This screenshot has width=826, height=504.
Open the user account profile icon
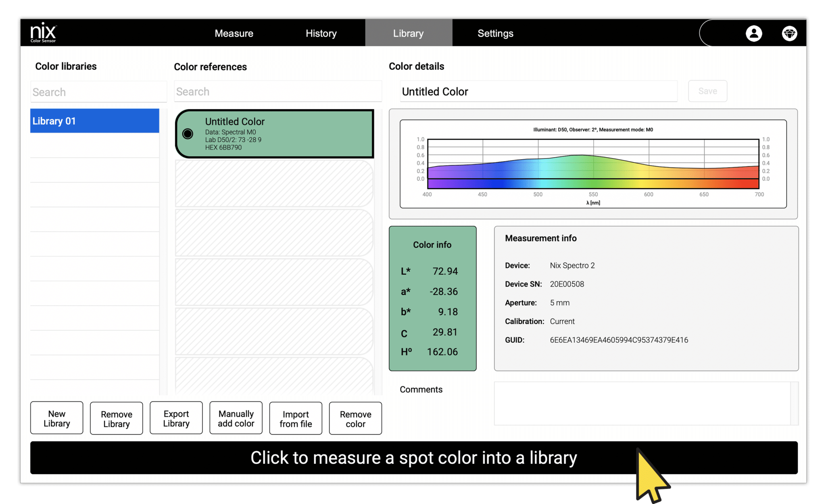click(x=753, y=33)
